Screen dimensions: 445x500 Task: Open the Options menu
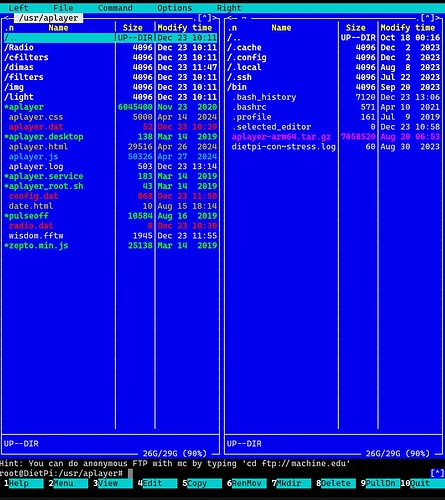(x=175, y=8)
